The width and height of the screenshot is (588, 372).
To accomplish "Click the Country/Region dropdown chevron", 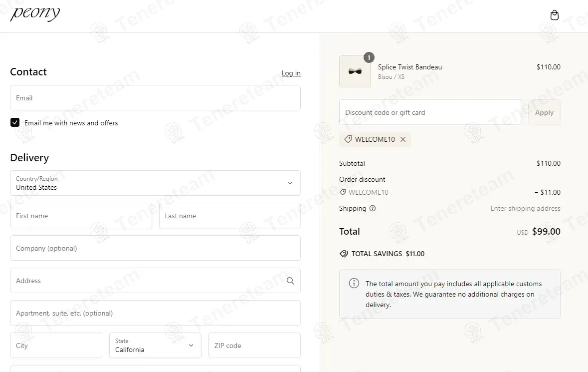I will [x=290, y=183].
